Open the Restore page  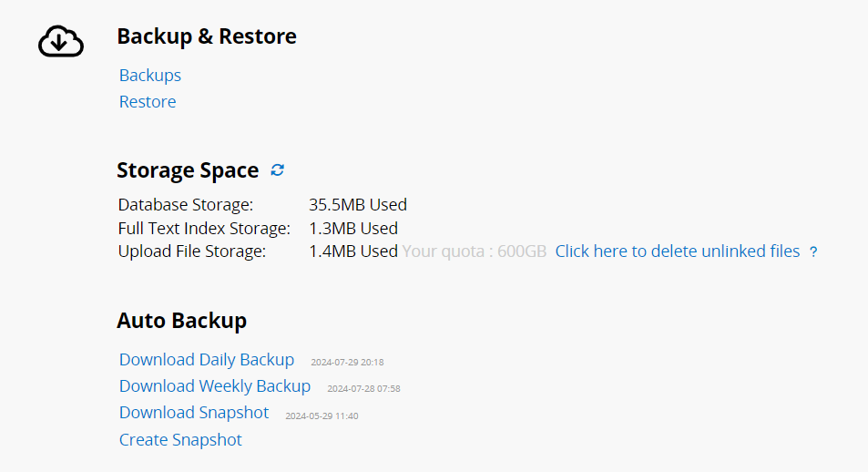[148, 102]
